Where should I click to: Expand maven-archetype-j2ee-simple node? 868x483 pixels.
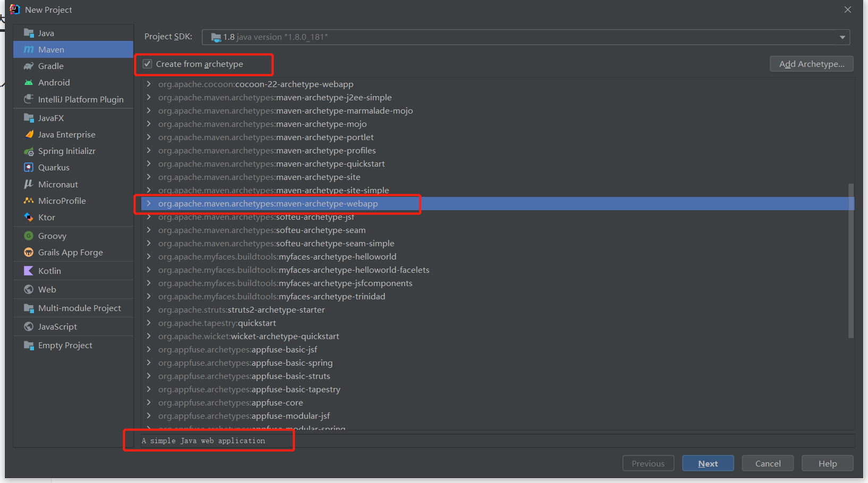tap(149, 97)
